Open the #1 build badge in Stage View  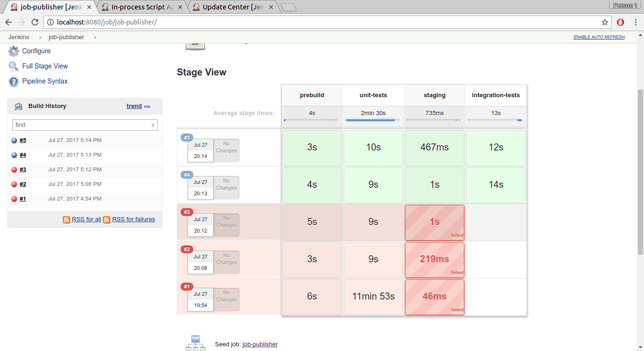pyautogui.click(x=187, y=286)
